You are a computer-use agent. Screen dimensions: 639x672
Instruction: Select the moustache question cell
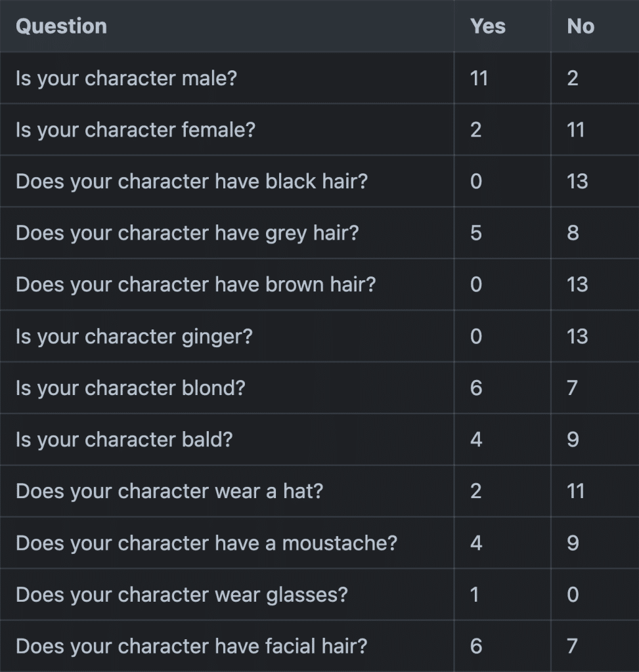[x=206, y=543]
